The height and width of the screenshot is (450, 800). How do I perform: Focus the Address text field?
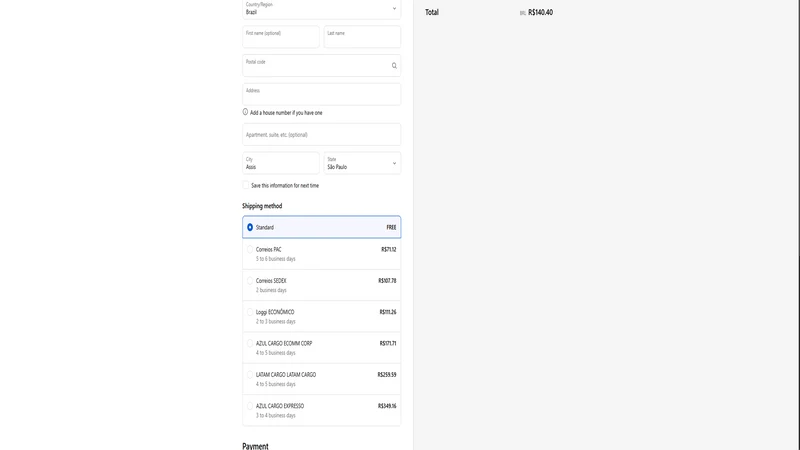coord(321,94)
